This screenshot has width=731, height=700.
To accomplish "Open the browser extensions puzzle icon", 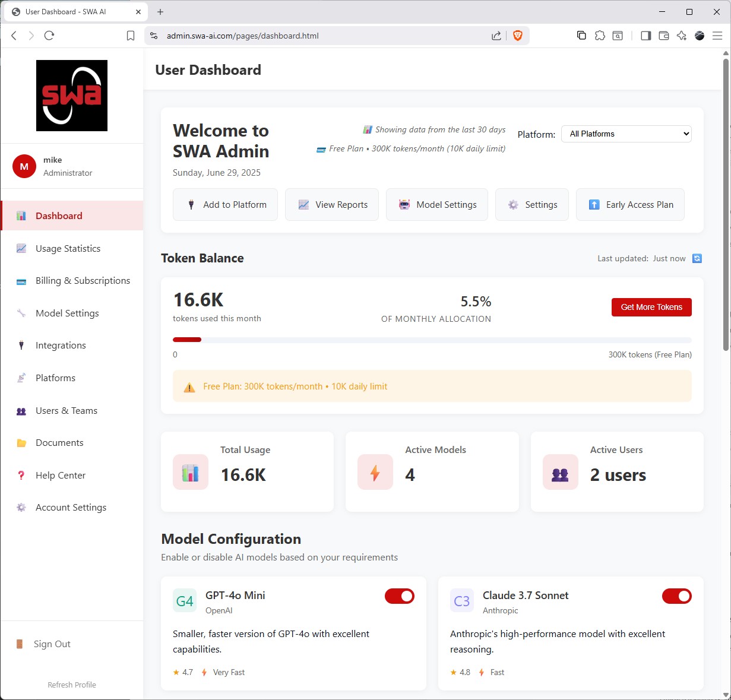I will click(x=600, y=36).
